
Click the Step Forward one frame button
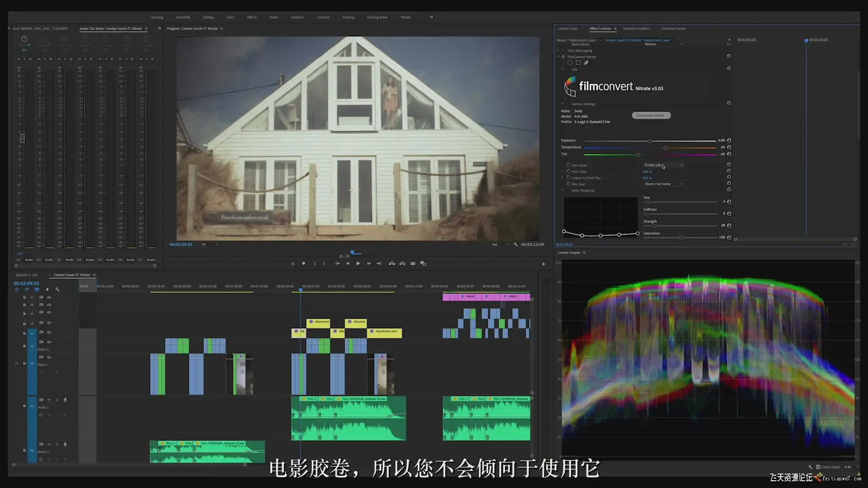(x=368, y=263)
